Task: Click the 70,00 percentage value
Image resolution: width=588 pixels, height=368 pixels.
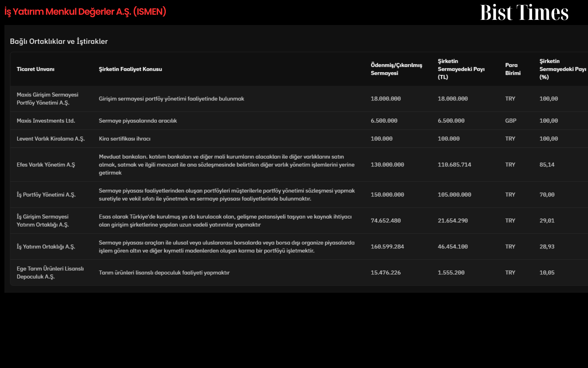Action: coord(547,195)
